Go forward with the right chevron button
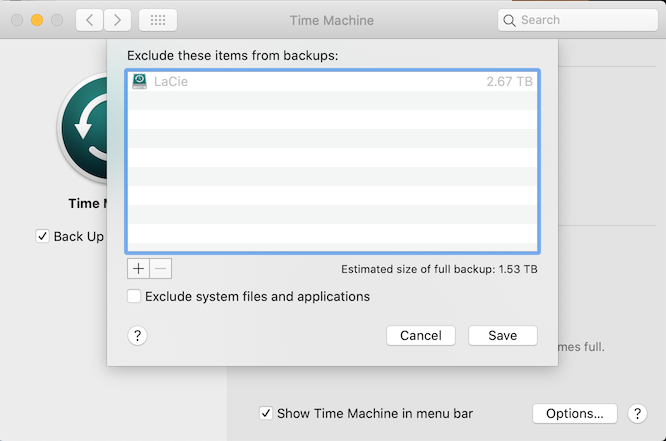 pyautogui.click(x=117, y=20)
